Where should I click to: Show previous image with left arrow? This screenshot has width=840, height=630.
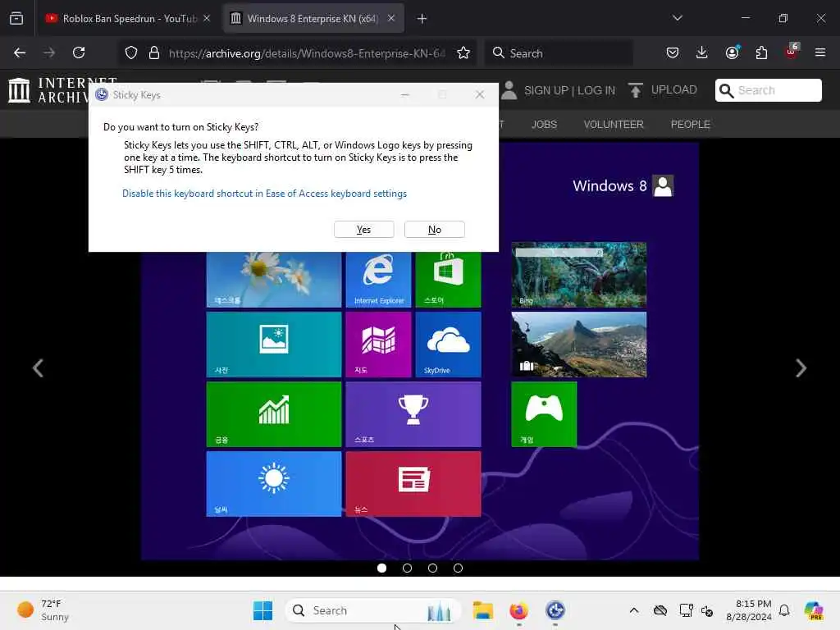(x=38, y=368)
